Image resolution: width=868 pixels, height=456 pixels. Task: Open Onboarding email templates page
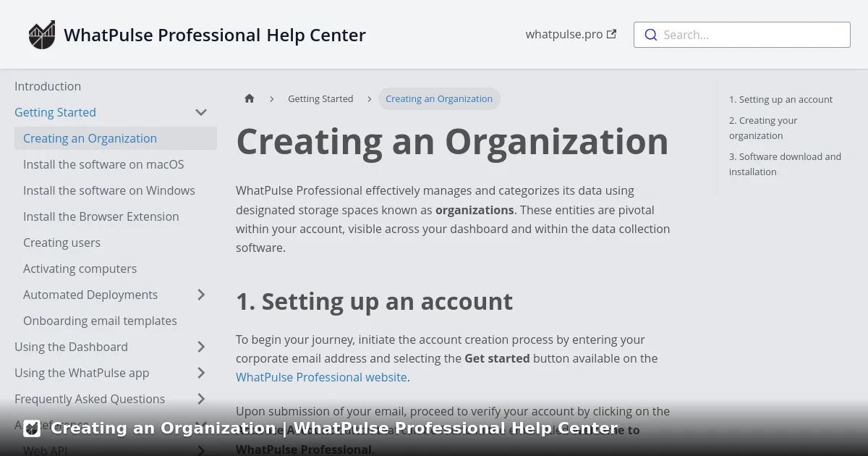tap(100, 321)
